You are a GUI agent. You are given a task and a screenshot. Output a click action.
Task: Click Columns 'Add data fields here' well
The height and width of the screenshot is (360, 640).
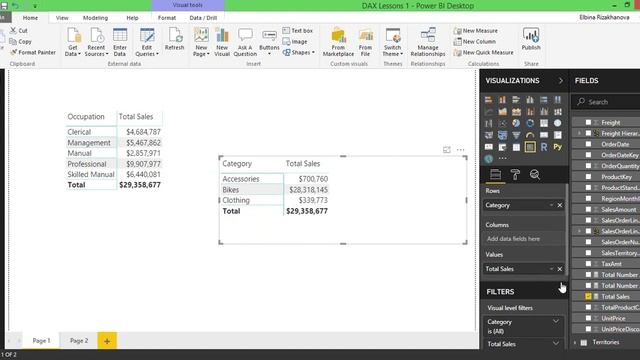[x=523, y=239]
